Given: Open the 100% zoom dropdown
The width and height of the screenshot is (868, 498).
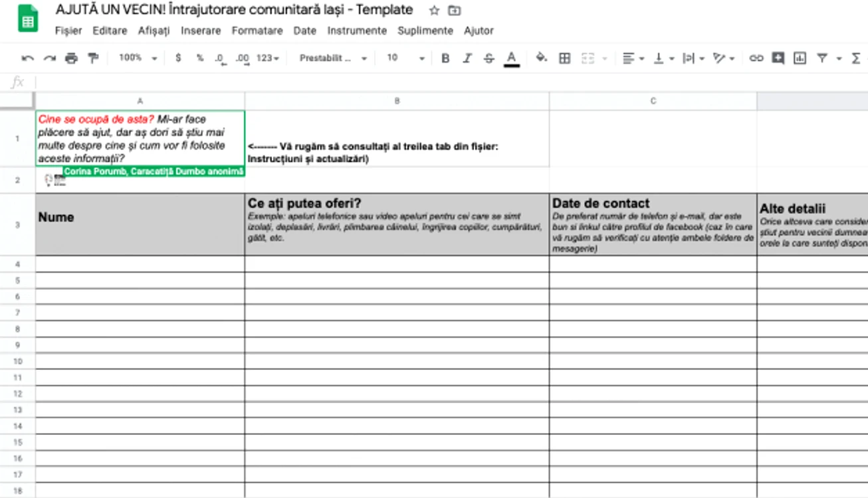Looking at the screenshot, I should (x=138, y=58).
